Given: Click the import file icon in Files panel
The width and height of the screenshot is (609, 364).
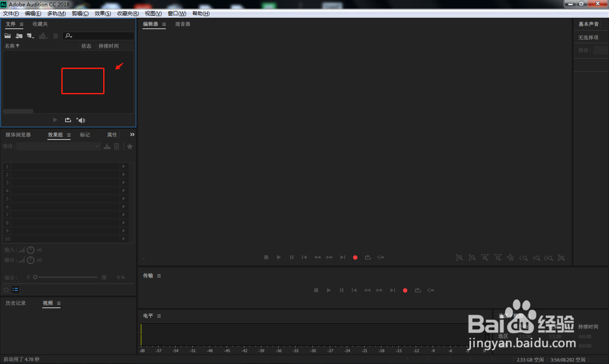Looking at the screenshot, I should [19, 36].
